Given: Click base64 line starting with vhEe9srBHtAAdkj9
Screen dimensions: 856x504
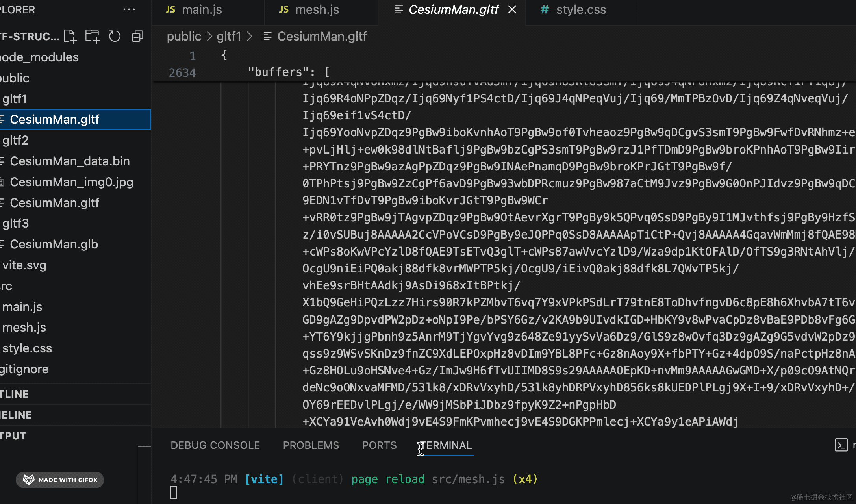Looking at the screenshot, I should pyautogui.click(x=411, y=285).
